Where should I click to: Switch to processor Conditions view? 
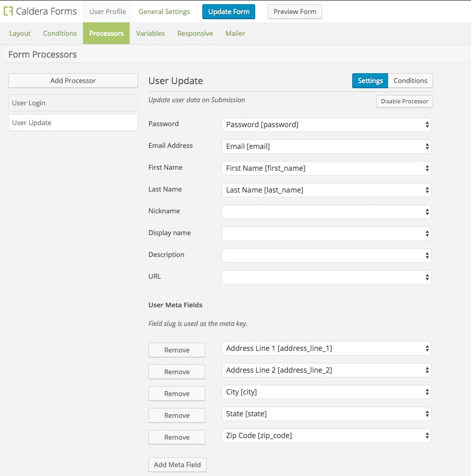click(410, 81)
